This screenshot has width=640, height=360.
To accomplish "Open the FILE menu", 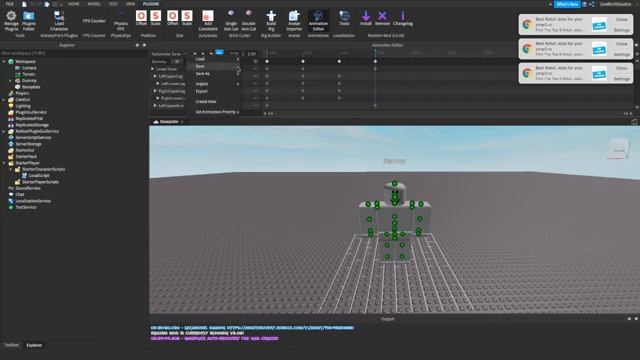I will 9,4.
